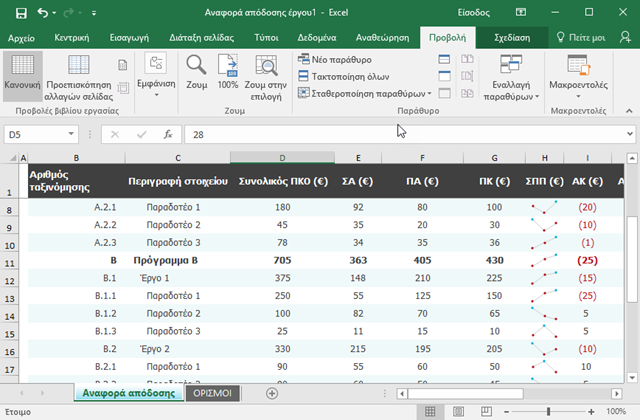Open Page Break Preview (Προεπισκόπηση αλλαγών σελίδας)
The width and height of the screenshot is (640, 420).
78,78
